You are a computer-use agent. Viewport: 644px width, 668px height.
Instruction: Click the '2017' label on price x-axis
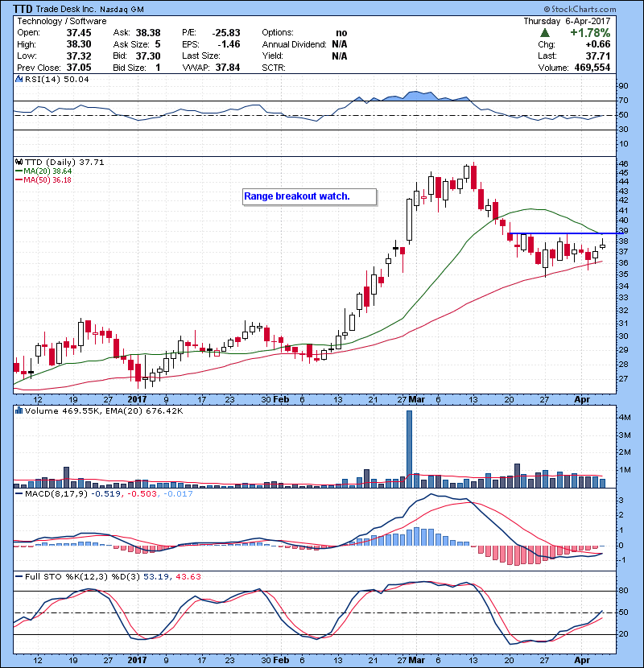(x=137, y=399)
